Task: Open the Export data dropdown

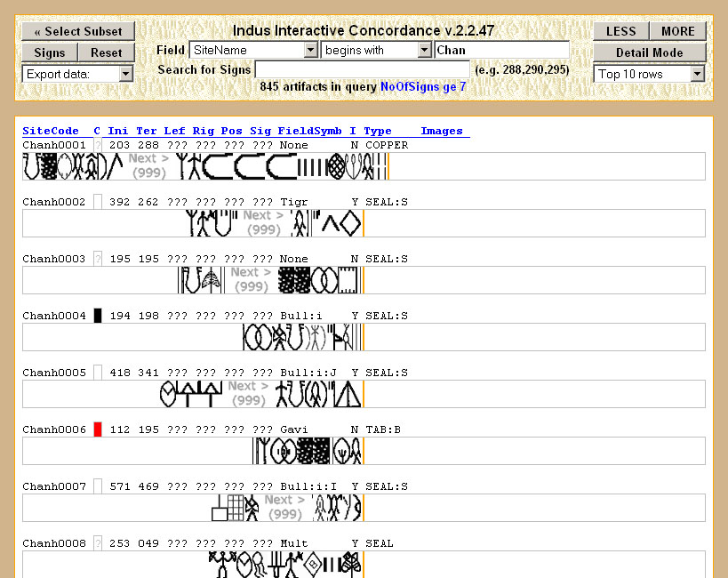Action: click(x=77, y=74)
